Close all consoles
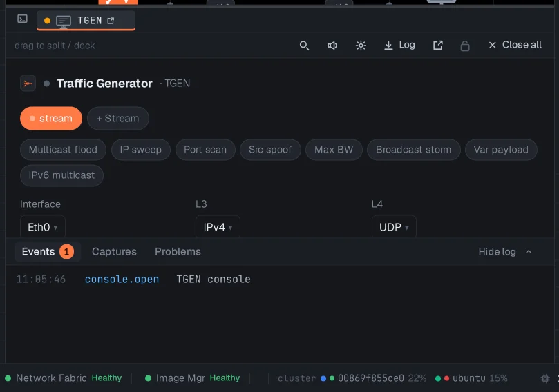This screenshot has height=392, width=559. click(x=515, y=45)
